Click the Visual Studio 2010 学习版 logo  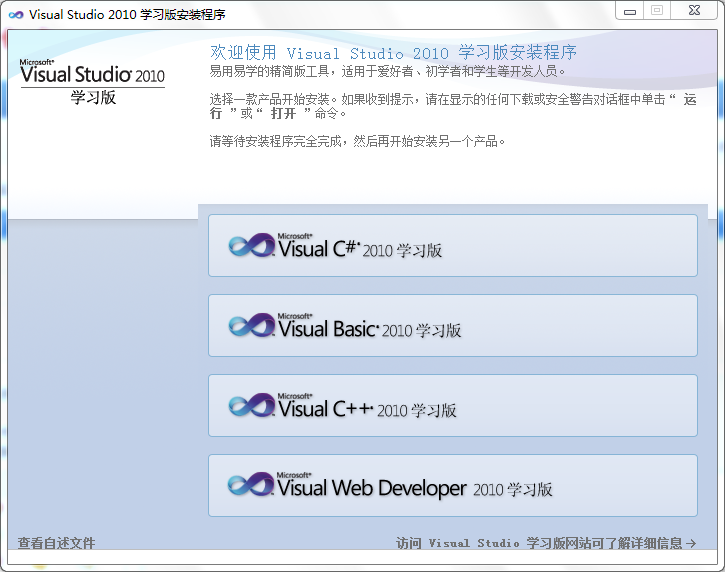coord(92,82)
